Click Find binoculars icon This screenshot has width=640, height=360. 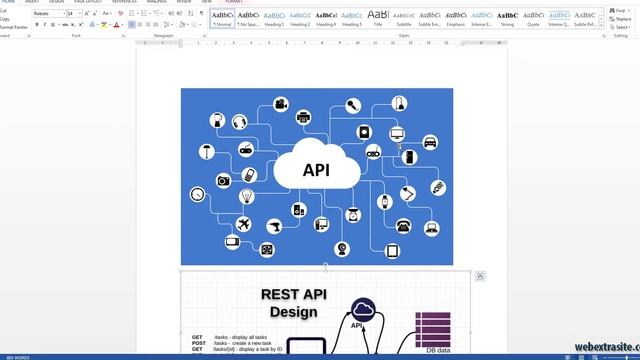tap(612, 11)
